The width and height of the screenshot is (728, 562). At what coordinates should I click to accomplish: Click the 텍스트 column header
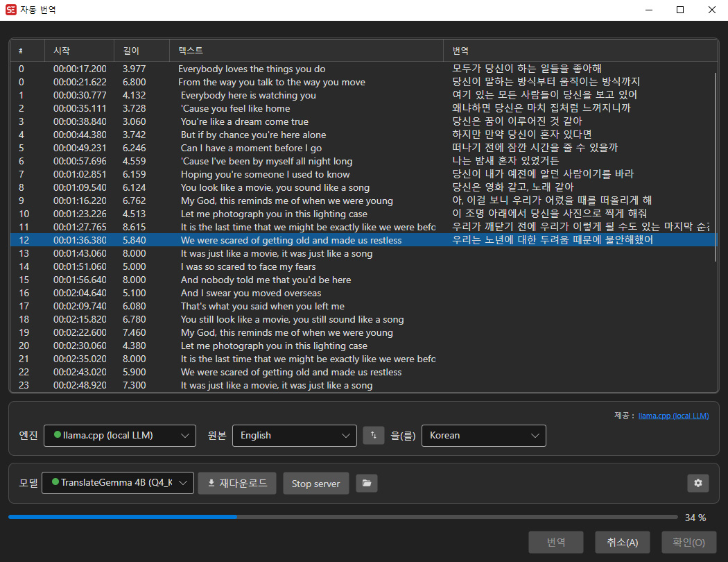tap(306, 51)
